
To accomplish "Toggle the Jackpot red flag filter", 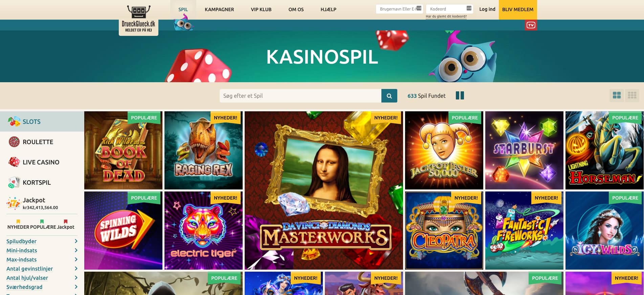I will 66,222.
